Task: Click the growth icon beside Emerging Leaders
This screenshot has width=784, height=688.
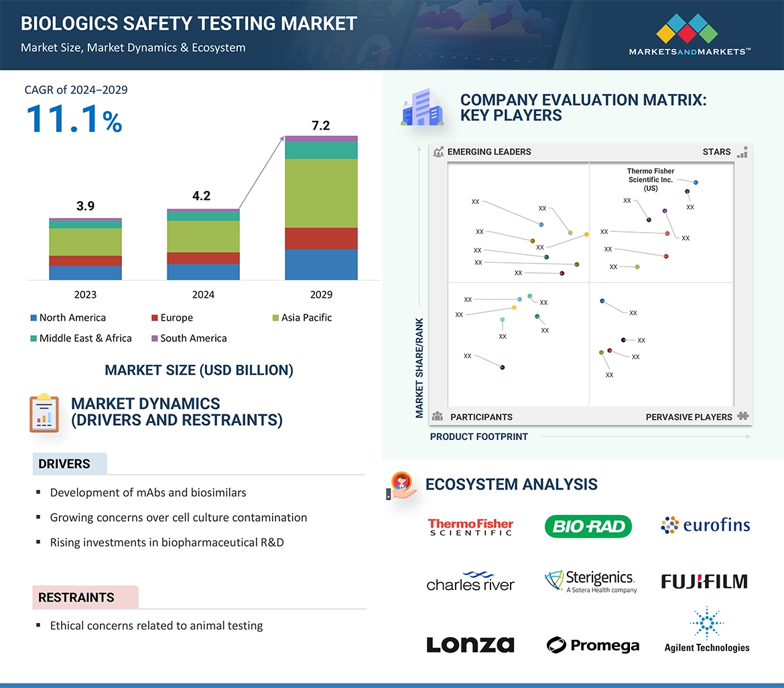Action: [x=439, y=152]
